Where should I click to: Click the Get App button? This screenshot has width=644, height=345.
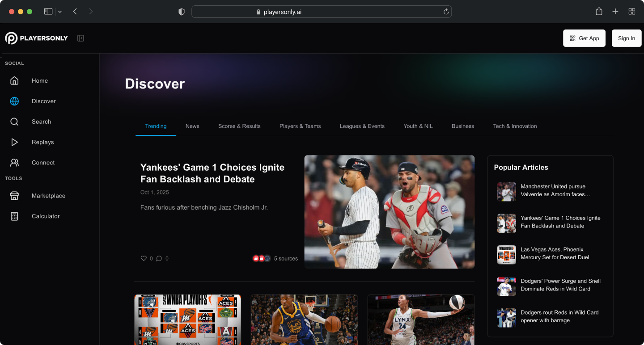click(584, 38)
